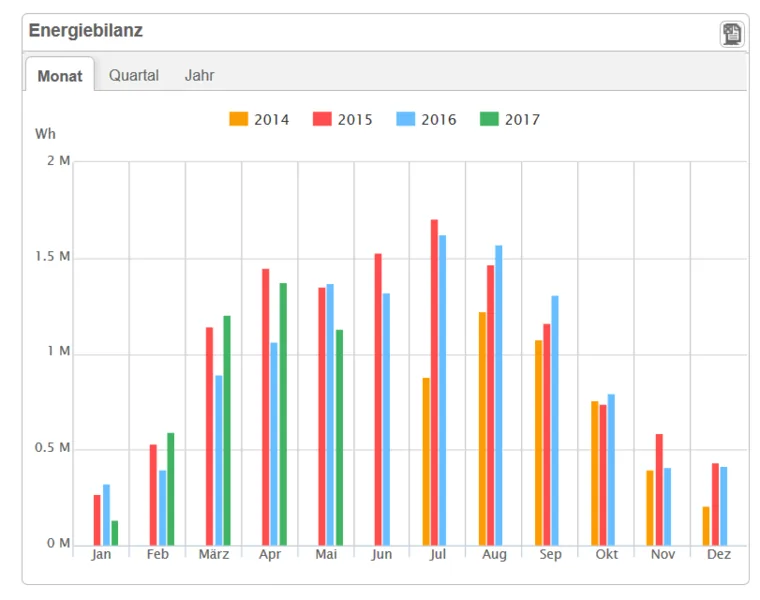760x600 pixels.
Task: Toggle the 2016 series blue legend swatch
Action: pos(406,119)
